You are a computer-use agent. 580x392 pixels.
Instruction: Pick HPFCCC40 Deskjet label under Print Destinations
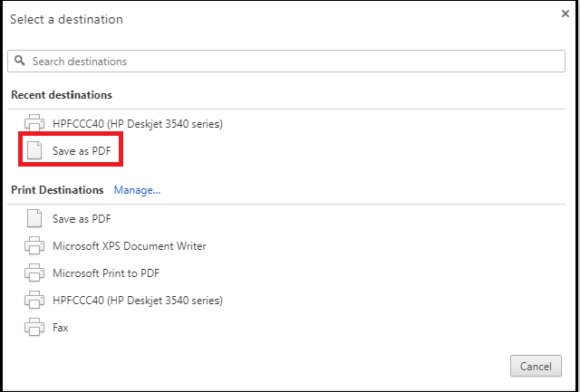coord(138,301)
